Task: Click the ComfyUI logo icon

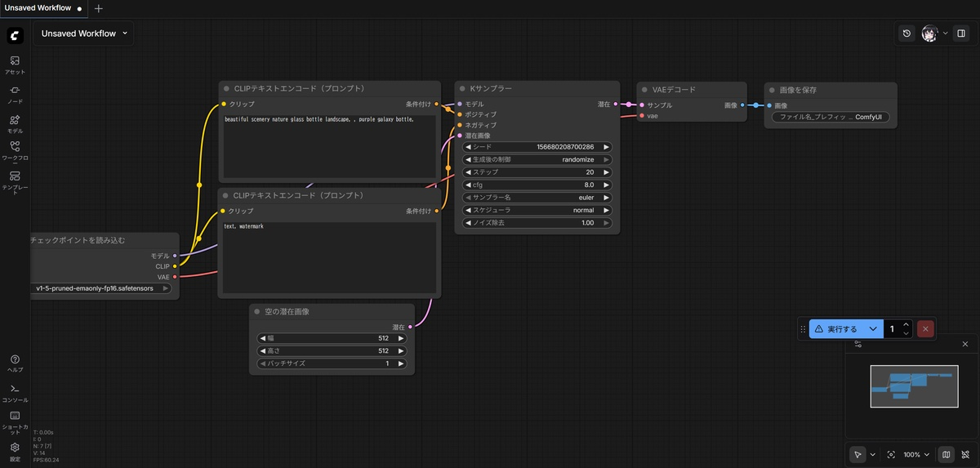Action: [15, 35]
